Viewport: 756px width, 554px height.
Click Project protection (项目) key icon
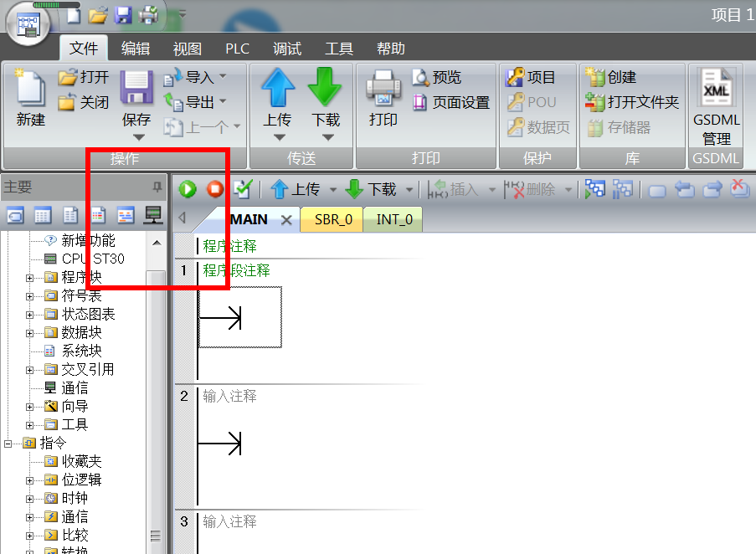pos(516,77)
